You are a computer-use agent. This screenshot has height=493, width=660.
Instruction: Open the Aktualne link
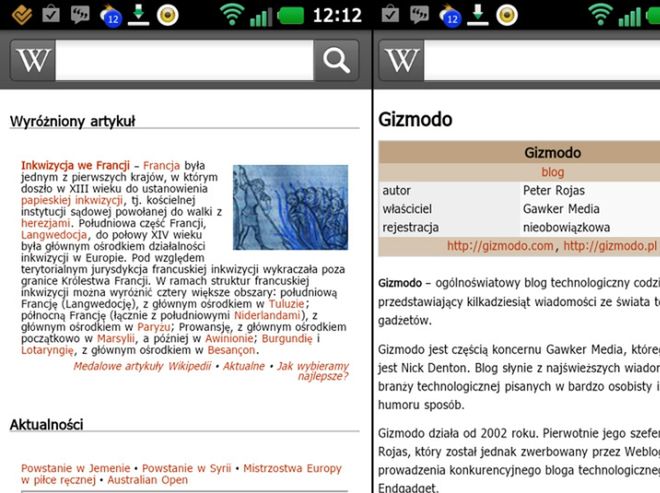coord(244,366)
